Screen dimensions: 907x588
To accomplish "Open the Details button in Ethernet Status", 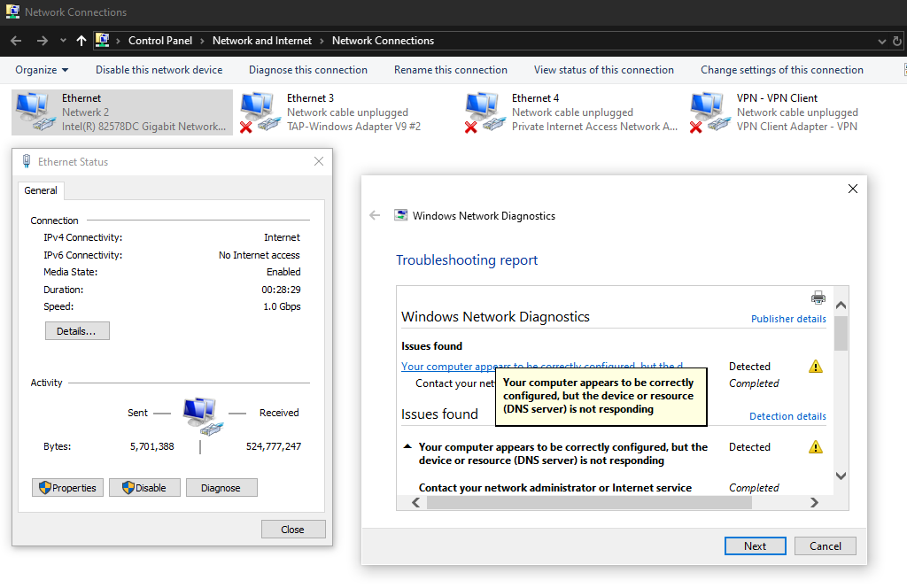I will click(77, 331).
